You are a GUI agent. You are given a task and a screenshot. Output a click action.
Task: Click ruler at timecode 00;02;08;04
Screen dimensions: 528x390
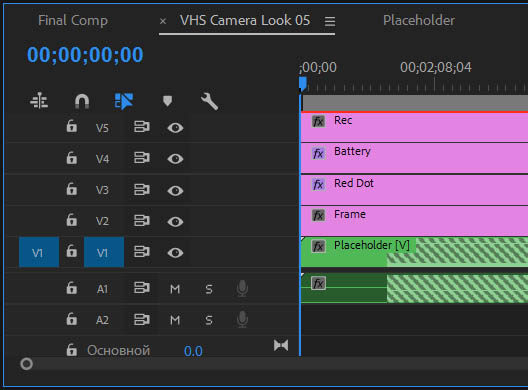click(435, 67)
